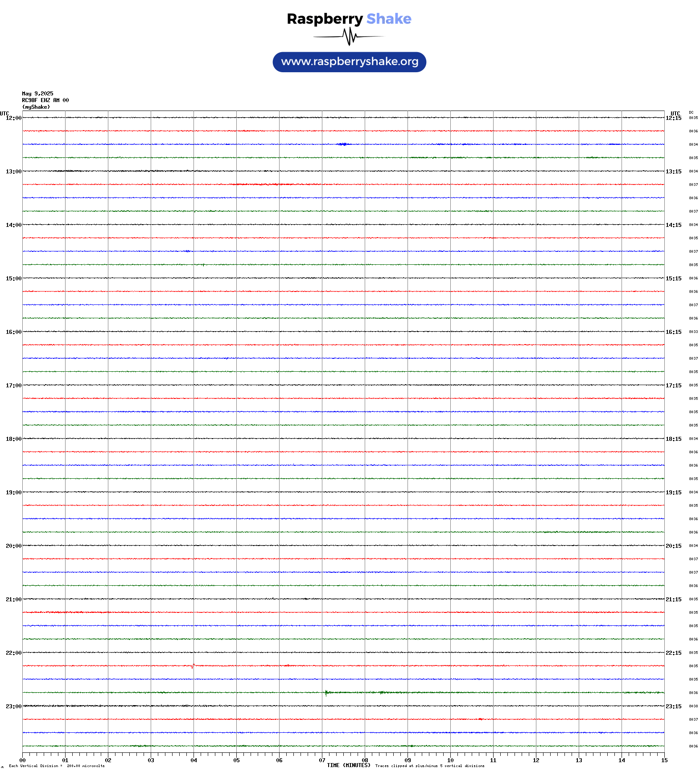Click the '18:00' time label on the left
Viewport: 700px width, 772px height.
coord(13,439)
